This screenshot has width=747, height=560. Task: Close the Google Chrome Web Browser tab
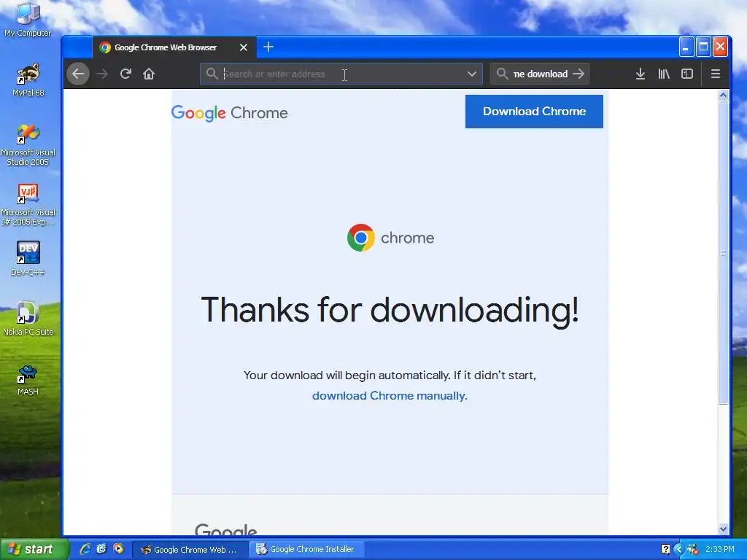244,47
